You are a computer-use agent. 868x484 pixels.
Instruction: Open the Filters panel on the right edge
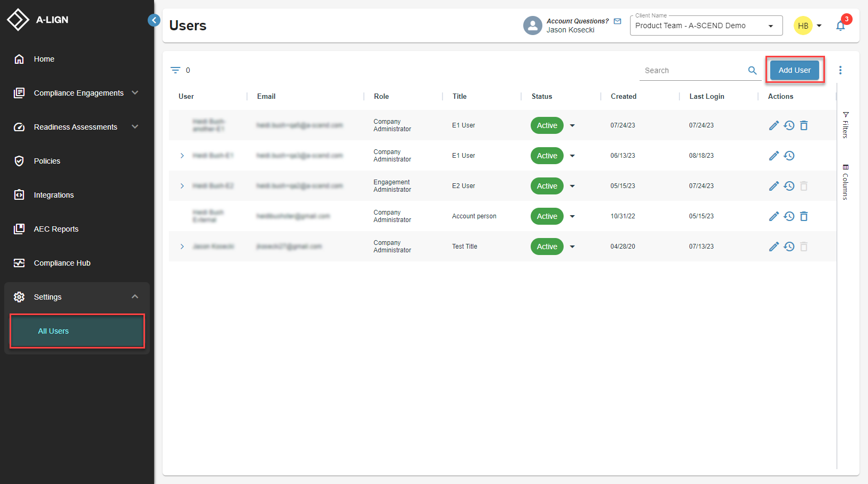845,123
